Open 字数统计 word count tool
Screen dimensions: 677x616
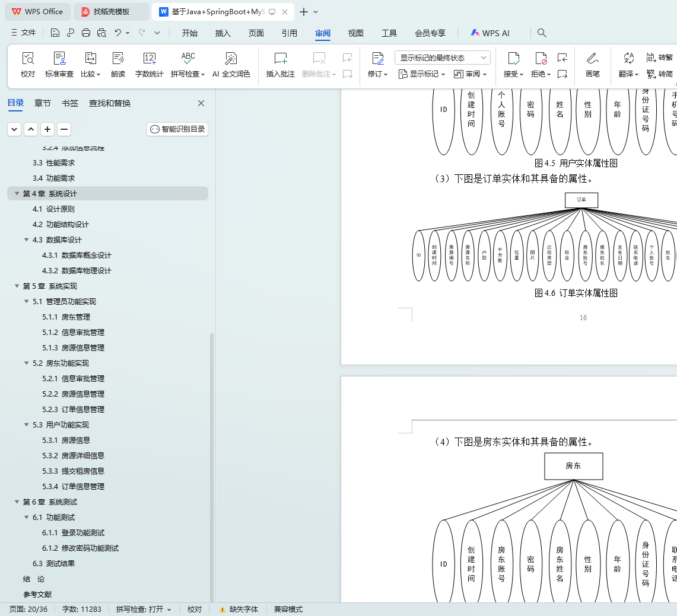[x=150, y=65]
